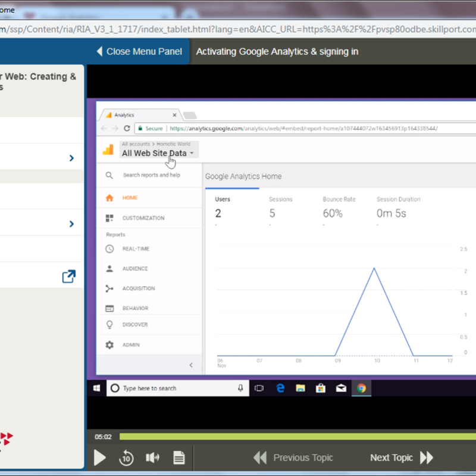Open the Mail app from the taskbar
Image resolution: width=476 pixels, height=476 pixels.
click(x=341, y=388)
